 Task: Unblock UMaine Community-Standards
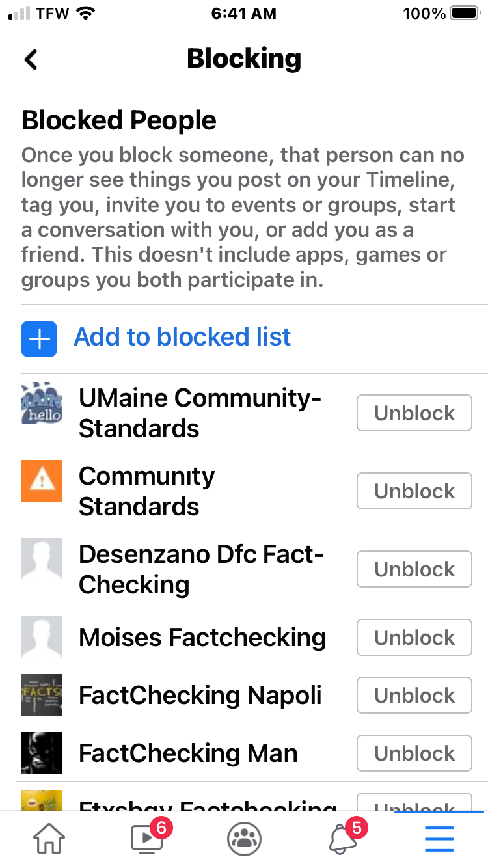pos(414,413)
